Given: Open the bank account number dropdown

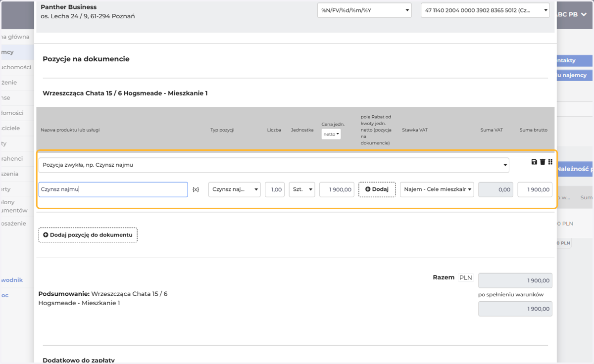Looking at the screenshot, I should tap(485, 10).
